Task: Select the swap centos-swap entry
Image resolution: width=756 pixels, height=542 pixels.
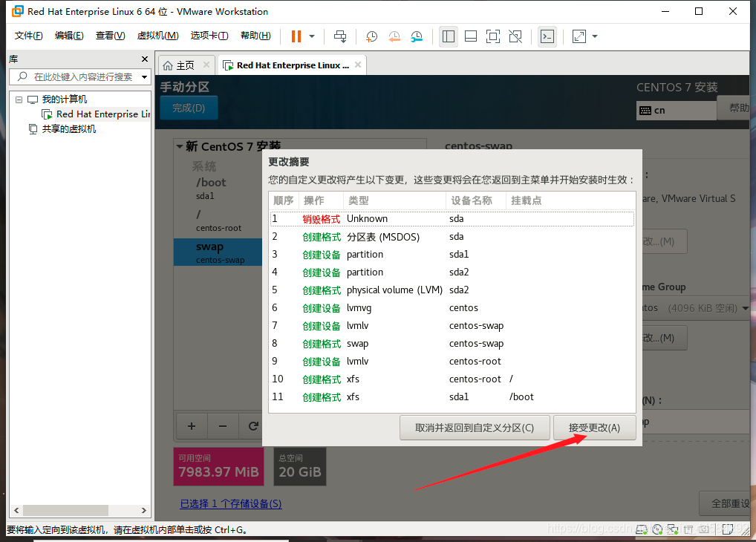Action: [x=218, y=252]
